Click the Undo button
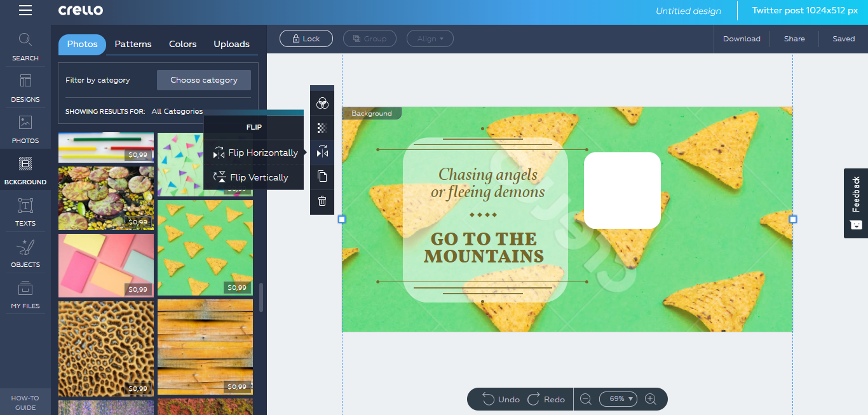 coord(501,399)
